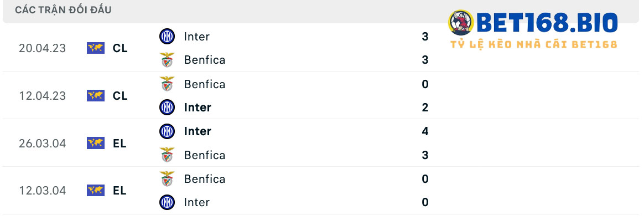Open the BET168.BIO site link
644x220 pixels.
548,23
